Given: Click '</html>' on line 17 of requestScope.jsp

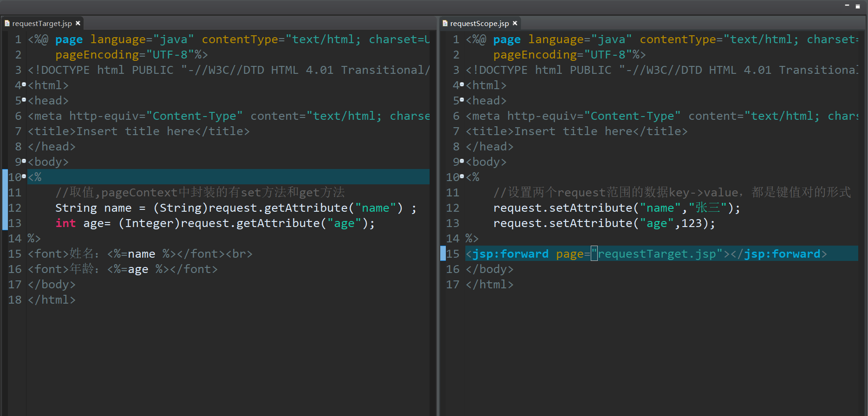Looking at the screenshot, I should pos(489,284).
